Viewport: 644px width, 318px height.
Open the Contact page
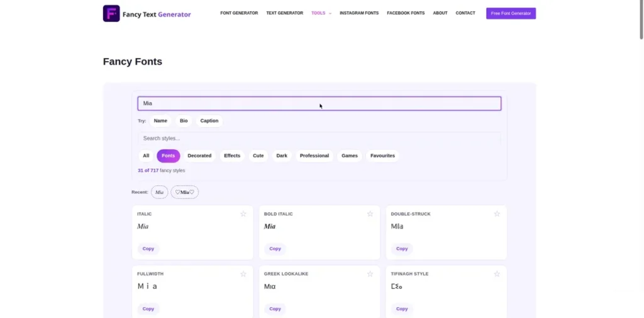(465, 13)
